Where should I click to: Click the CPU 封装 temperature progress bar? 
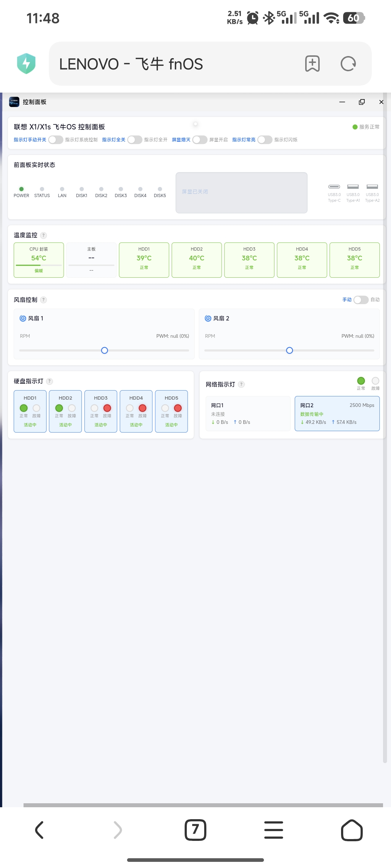(39, 265)
